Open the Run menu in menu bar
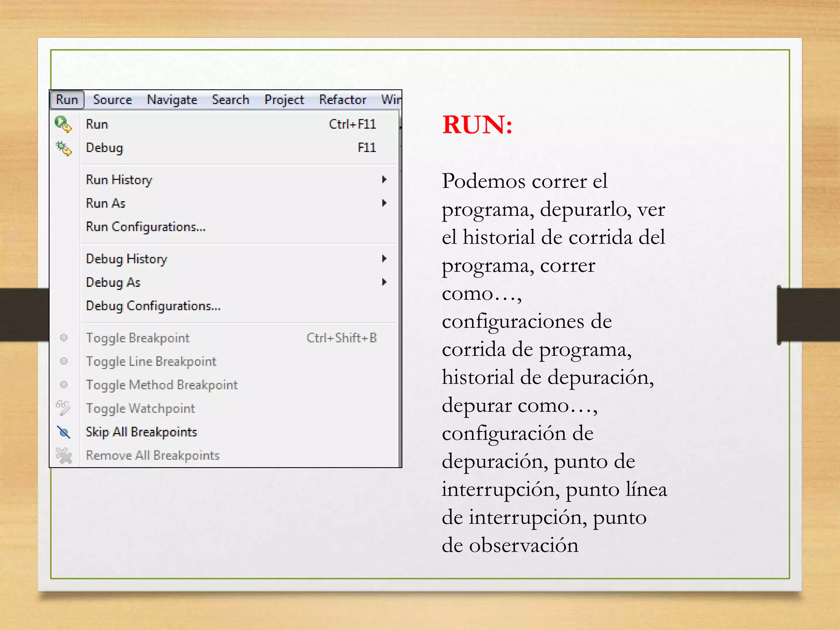The image size is (840, 630). pos(67,100)
